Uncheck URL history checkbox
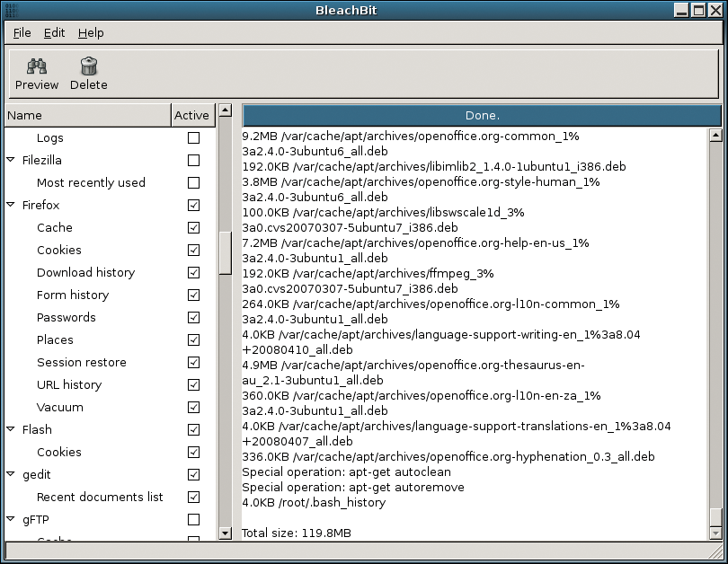 193,385
